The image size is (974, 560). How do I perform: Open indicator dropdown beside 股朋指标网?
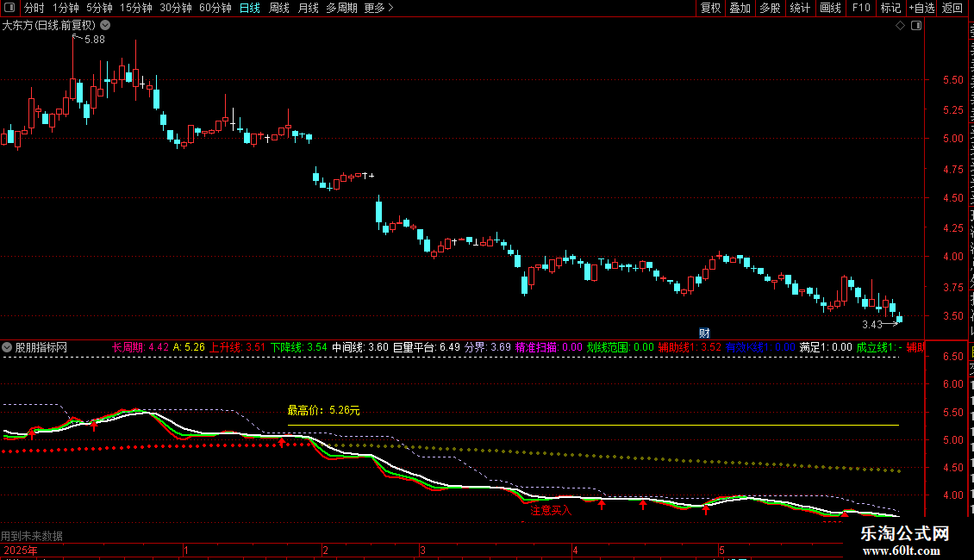point(7,348)
